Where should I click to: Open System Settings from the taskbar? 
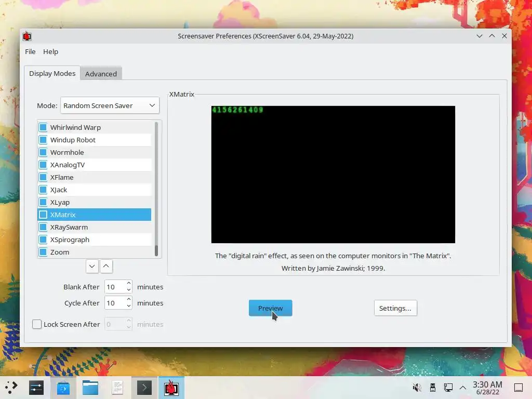(x=36, y=388)
